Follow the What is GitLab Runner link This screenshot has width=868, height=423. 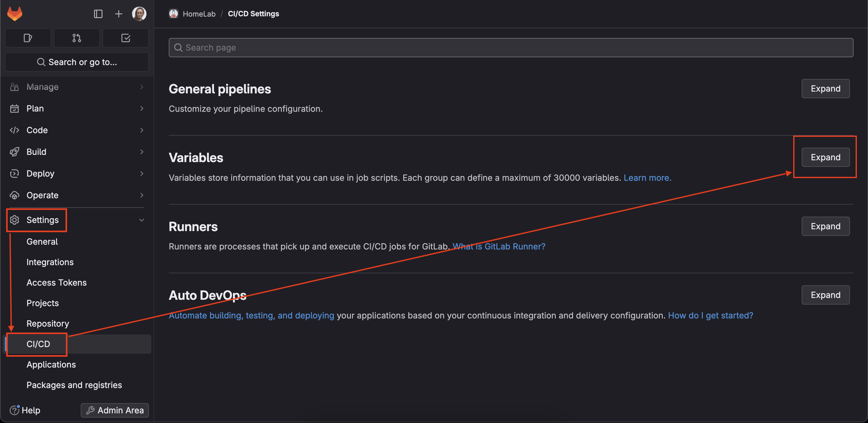click(x=499, y=246)
